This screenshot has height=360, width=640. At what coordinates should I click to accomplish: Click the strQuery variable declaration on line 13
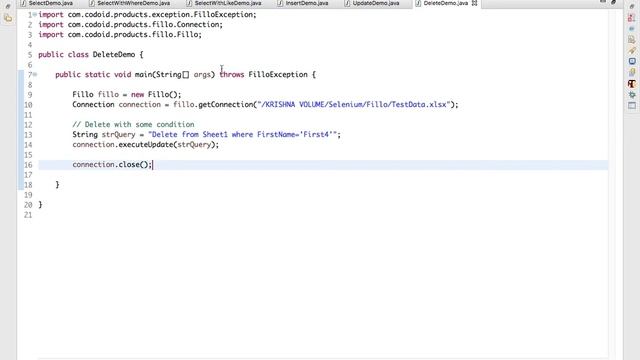point(118,135)
